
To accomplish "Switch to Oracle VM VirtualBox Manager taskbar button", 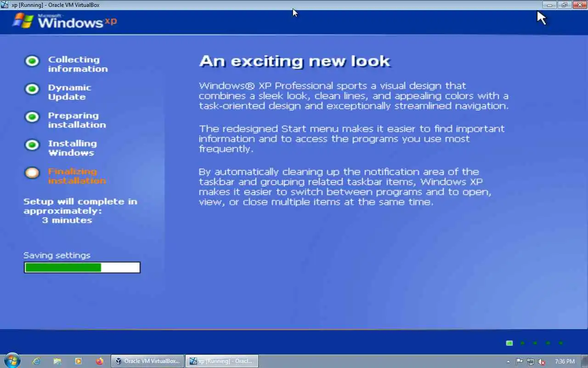I will tap(147, 361).
